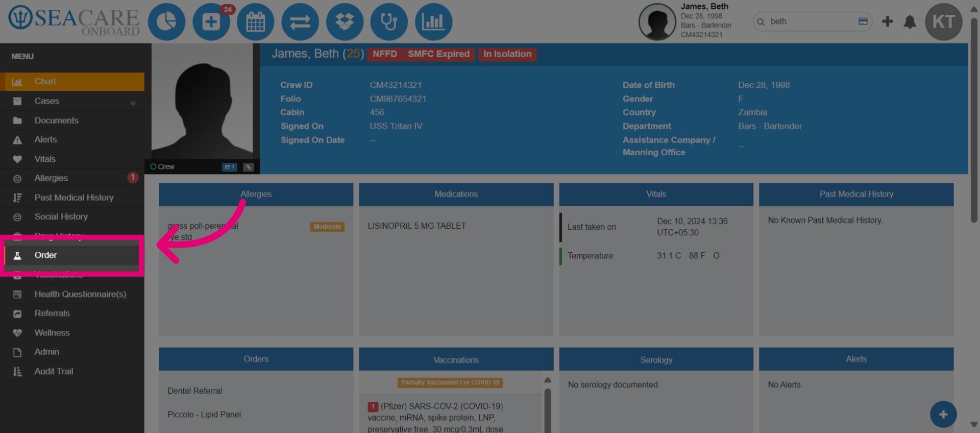Type in the beth search field
The width and height of the screenshot is (980, 433).
pyautogui.click(x=812, y=21)
